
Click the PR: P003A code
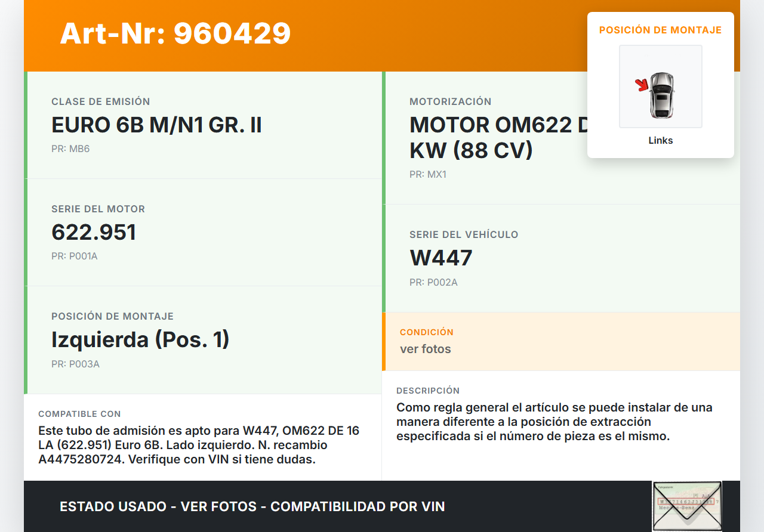pyautogui.click(x=75, y=364)
